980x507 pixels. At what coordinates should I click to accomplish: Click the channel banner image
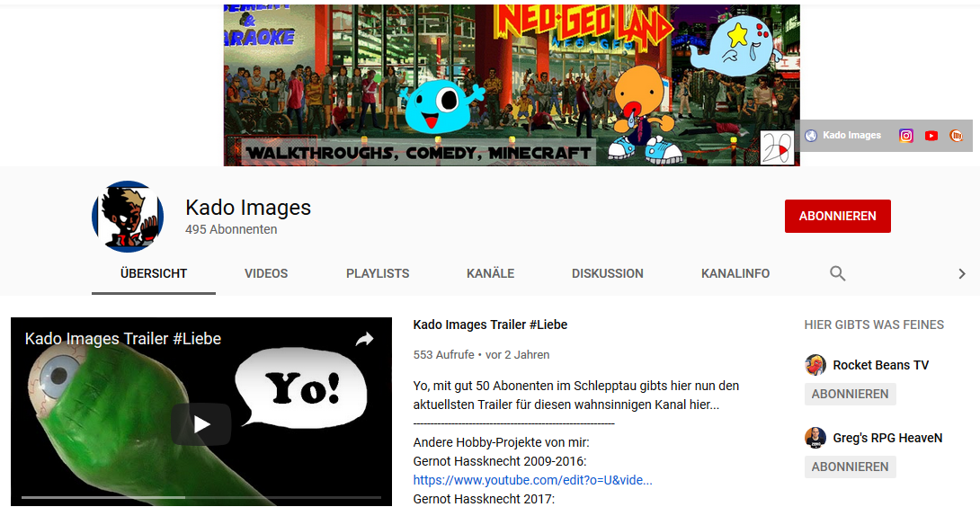(x=512, y=85)
